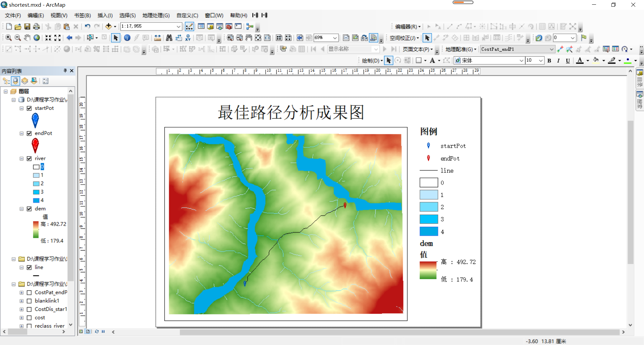Select the Identify tool
The height and width of the screenshot is (345, 644).
coord(127,38)
